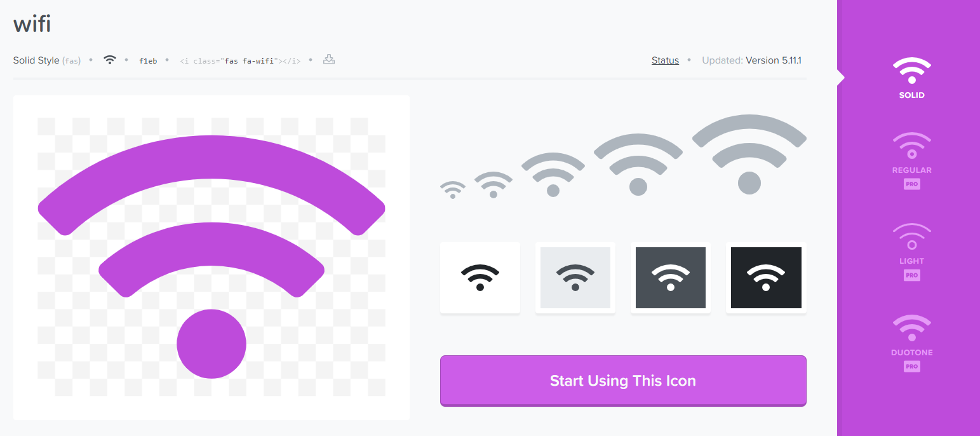
Task: Select the dark gray background wifi swatch
Action: [x=671, y=278]
